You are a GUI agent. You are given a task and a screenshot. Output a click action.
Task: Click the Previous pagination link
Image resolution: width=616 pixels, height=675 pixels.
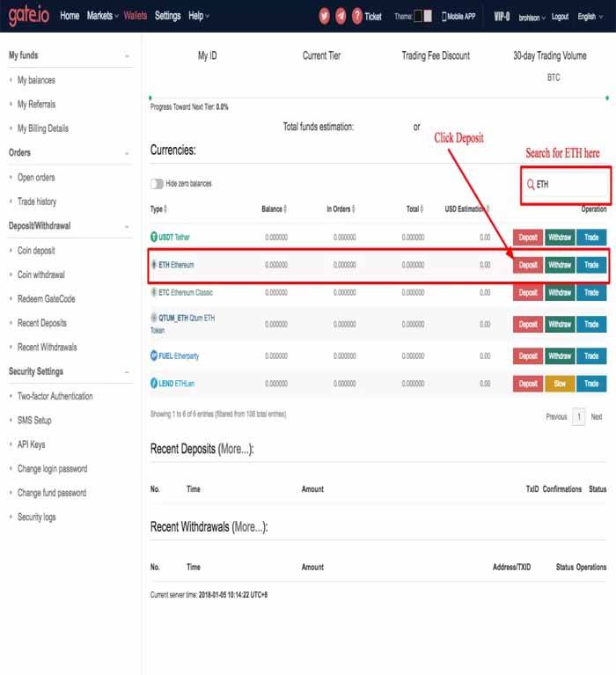tap(556, 417)
